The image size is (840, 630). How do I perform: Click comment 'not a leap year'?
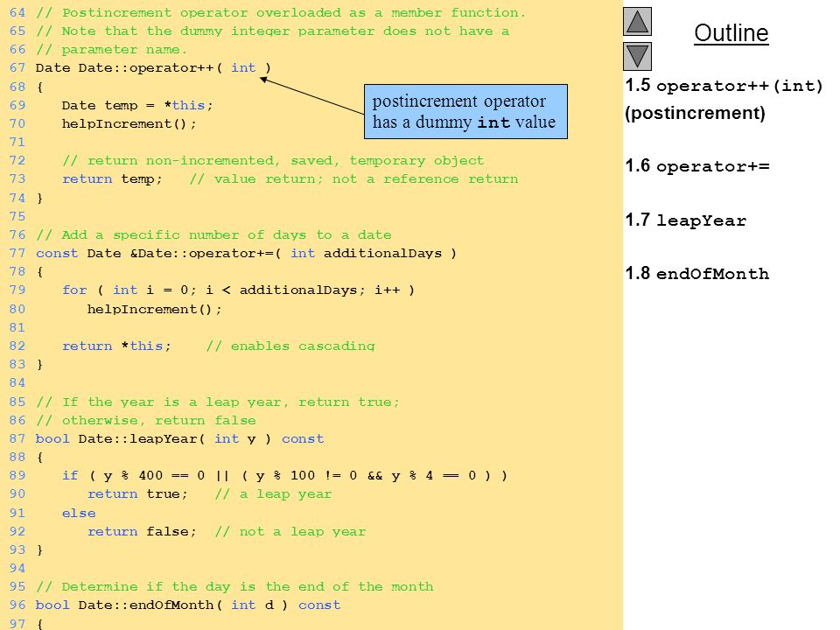tap(290, 531)
